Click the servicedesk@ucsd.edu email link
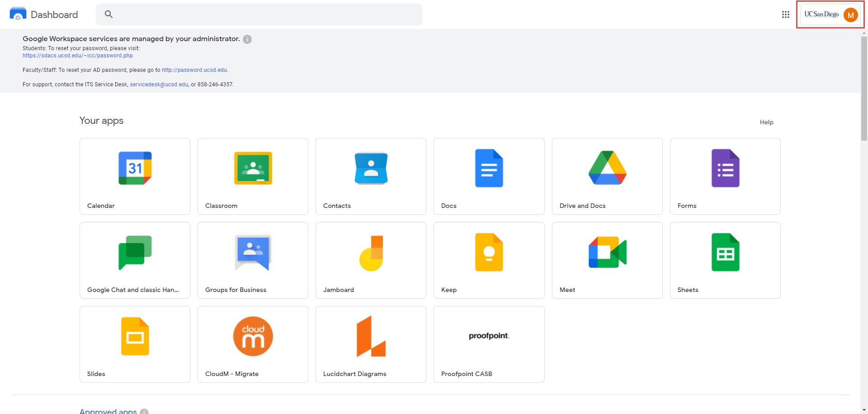This screenshot has height=414, width=868. [x=159, y=85]
